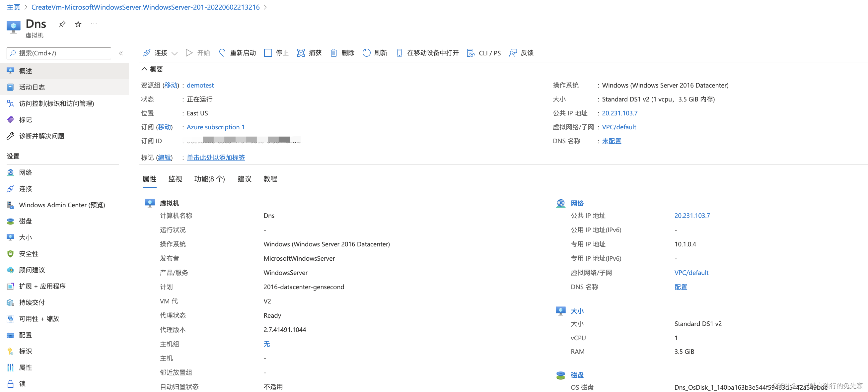Click 无 link for 主机组
868x392 pixels.
pyautogui.click(x=266, y=344)
